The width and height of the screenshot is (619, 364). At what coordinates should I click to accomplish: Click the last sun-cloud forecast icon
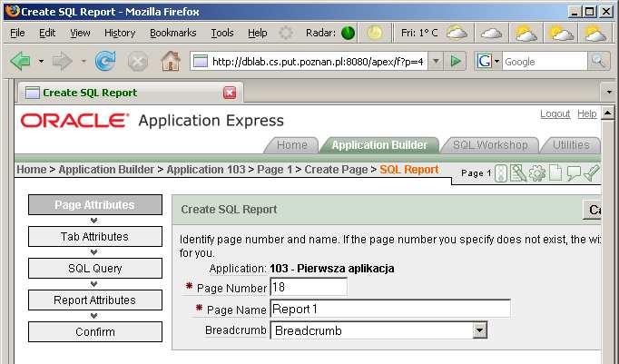(594, 34)
